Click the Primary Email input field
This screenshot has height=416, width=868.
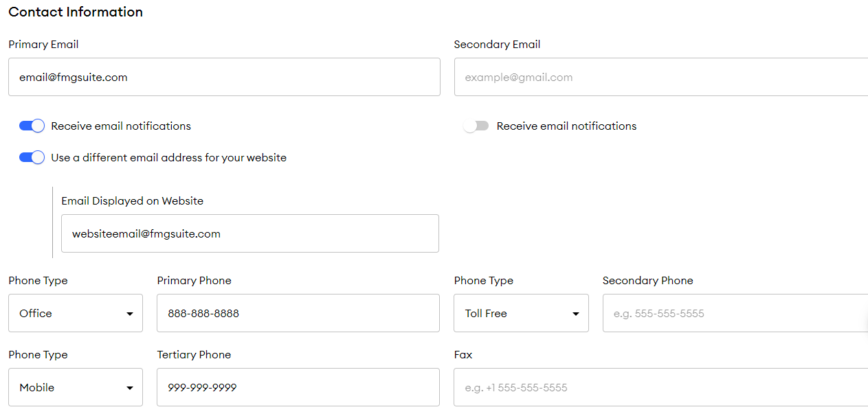(223, 77)
